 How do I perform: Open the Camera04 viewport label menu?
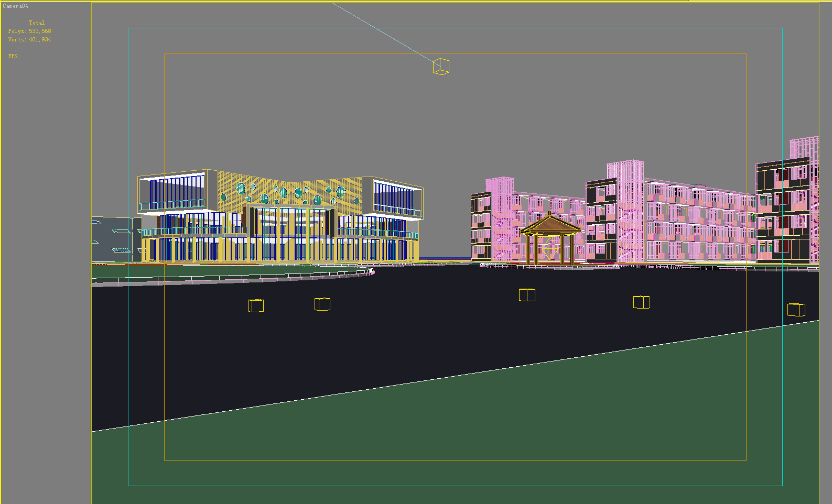(16, 6)
